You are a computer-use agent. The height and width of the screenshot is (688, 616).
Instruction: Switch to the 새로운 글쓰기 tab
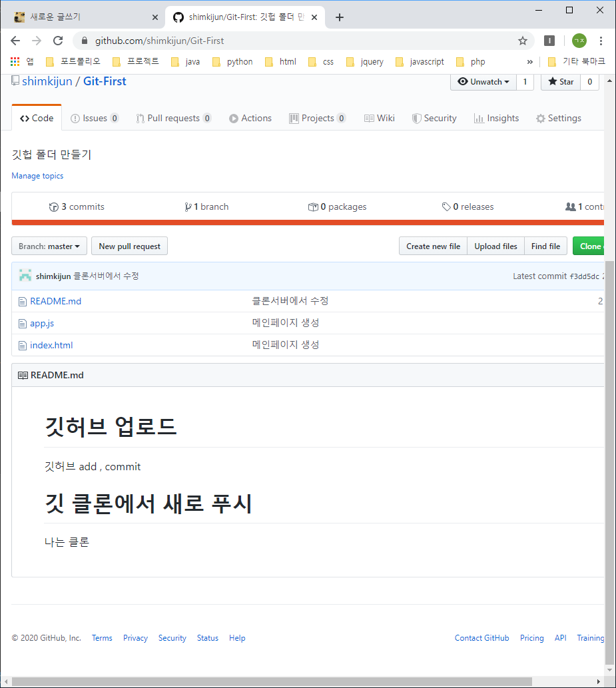pyautogui.click(x=83, y=17)
